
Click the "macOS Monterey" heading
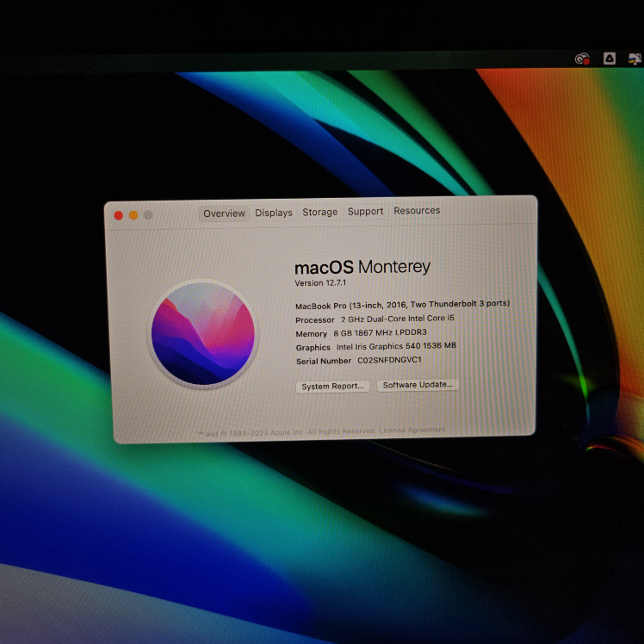click(362, 267)
